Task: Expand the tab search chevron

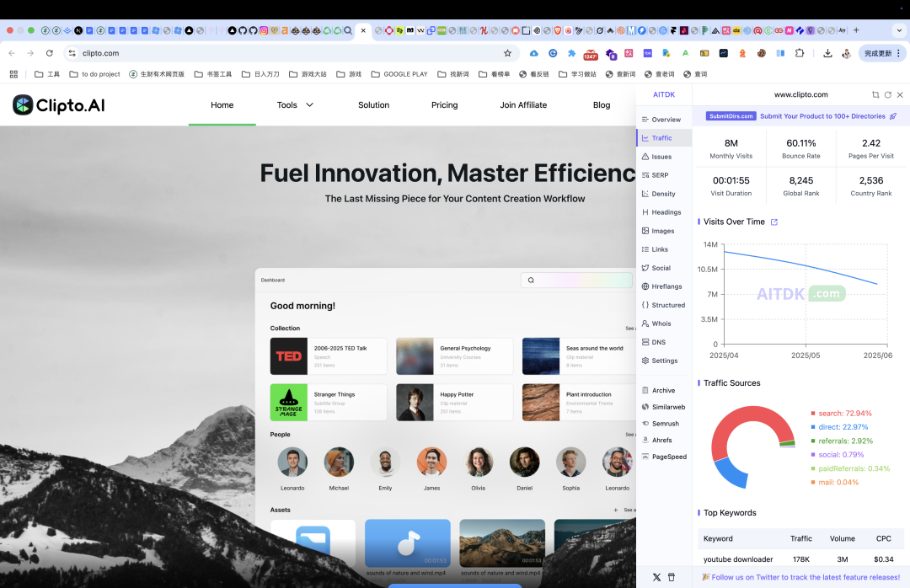Action: 899,31
